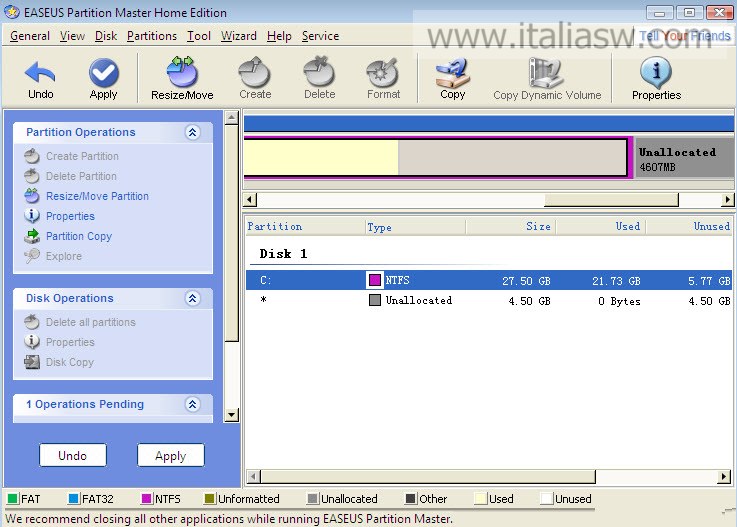
Task: Click partition list scrollbar right arrow
Action: [724, 477]
